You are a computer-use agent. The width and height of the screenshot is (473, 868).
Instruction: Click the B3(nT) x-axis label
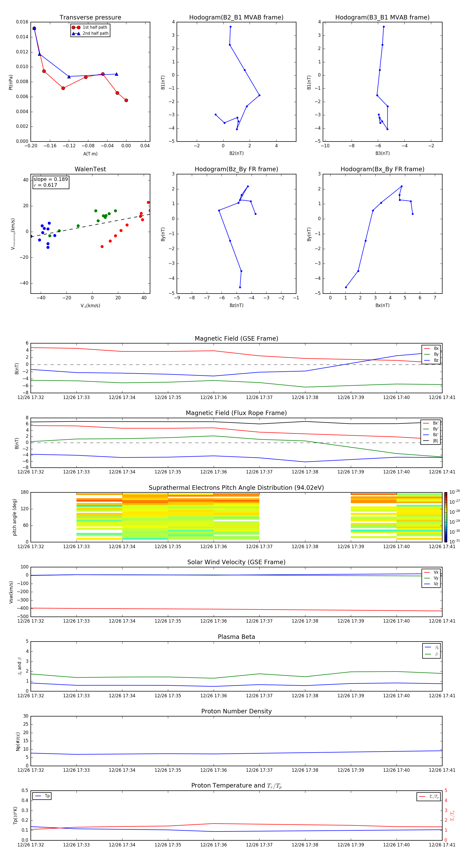[x=382, y=153]
